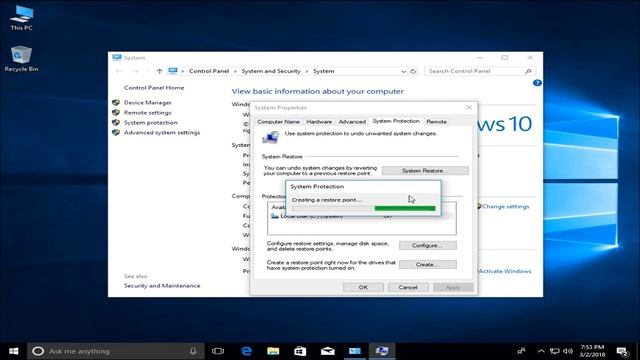
Task: Click the network icon in the tray
Action: click(x=554, y=351)
